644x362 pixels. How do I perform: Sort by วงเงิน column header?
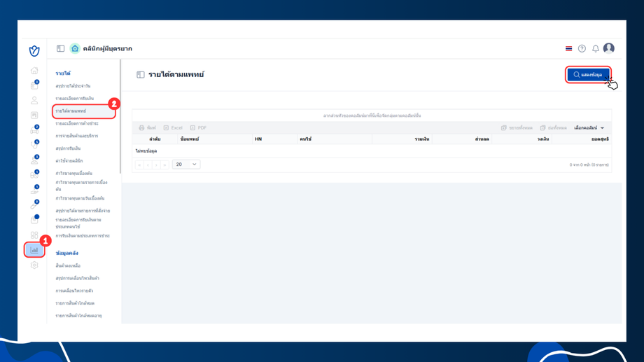tap(522, 139)
